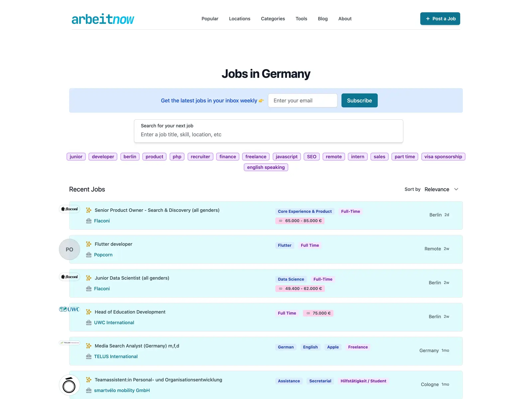Select the javascript tag
Viewport: 532px width, 399px height.
pyautogui.click(x=287, y=157)
